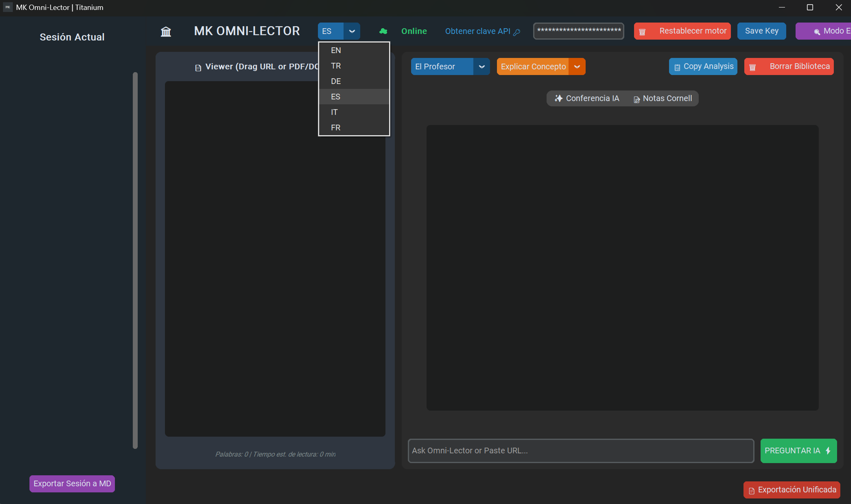Expand the El Profesor persona dropdown
This screenshot has width=851, height=504.
click(x=481, y=66)
